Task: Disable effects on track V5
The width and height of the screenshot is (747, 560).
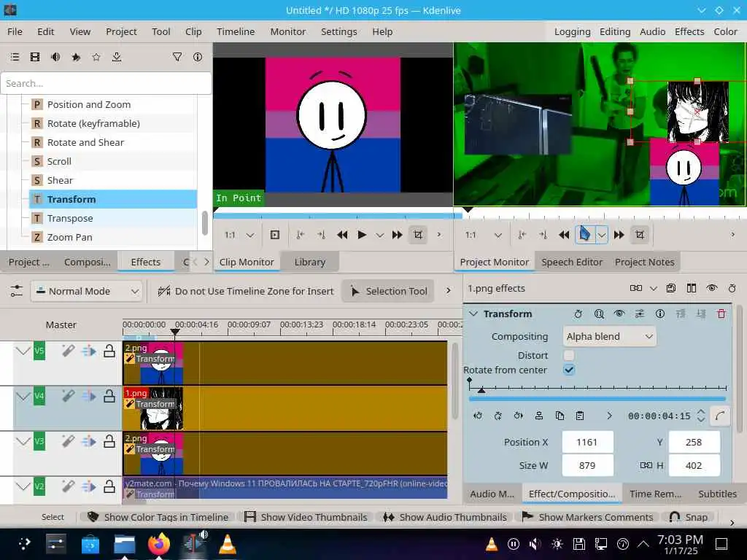Action: [68, 351]
